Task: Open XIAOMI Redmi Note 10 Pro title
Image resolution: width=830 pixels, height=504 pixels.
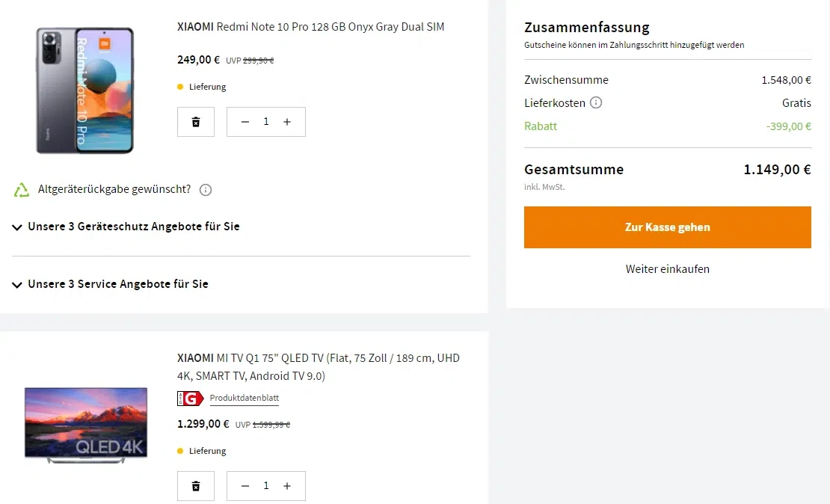Action: (311, 27)
